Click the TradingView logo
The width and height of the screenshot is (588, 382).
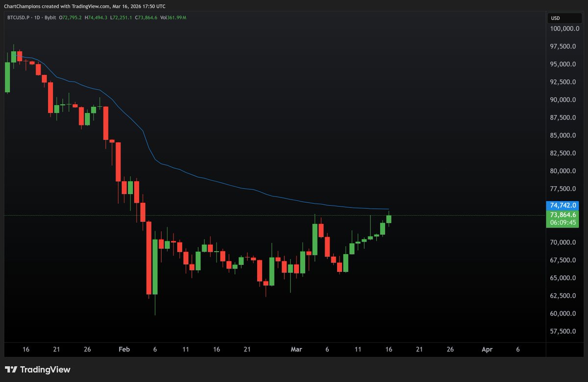(x=38, y=370)
